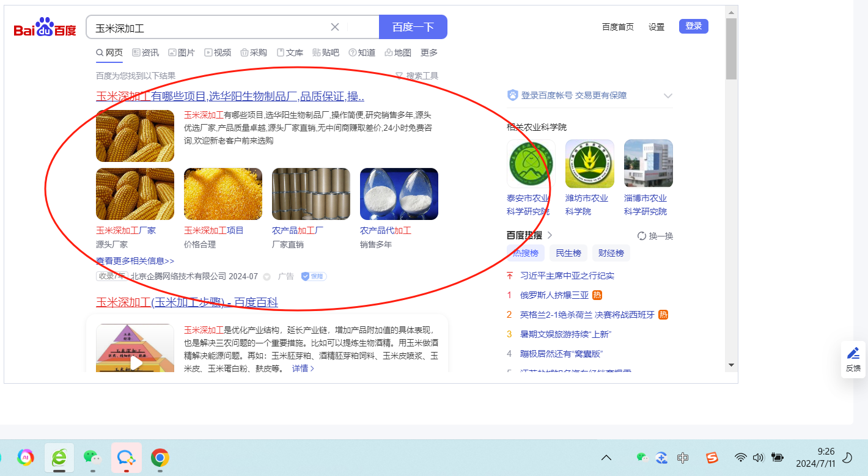This screenshot has height=476, width=868.
Task: Open the 更多 search categories menu
Action: point(429,53)
